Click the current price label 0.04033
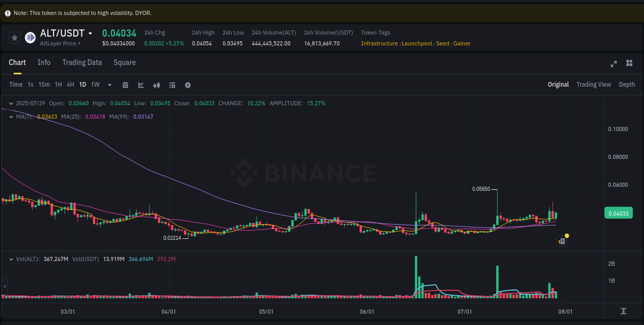 tap(618, 213)
